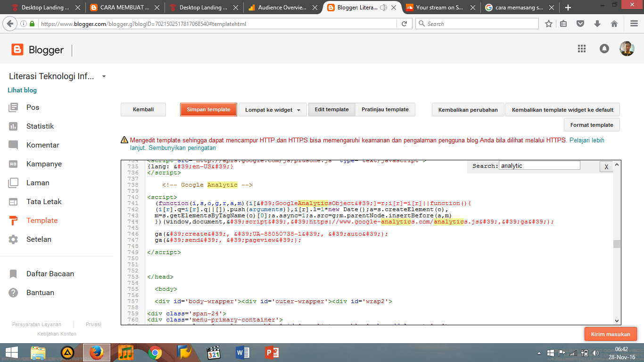The image size is (644, 362).
Task: Open Setelan settings in the sidebar
Action: 39,239
